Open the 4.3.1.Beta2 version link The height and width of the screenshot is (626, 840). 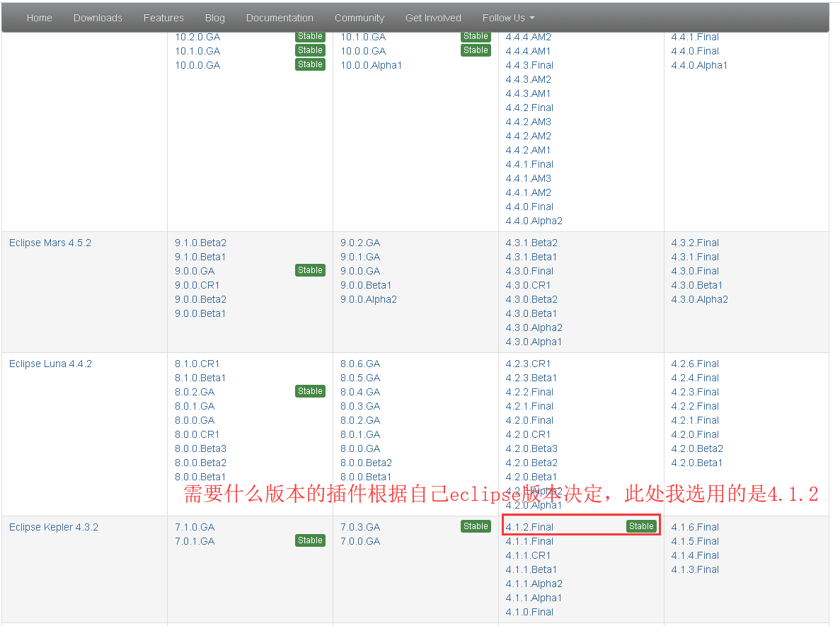531,243
